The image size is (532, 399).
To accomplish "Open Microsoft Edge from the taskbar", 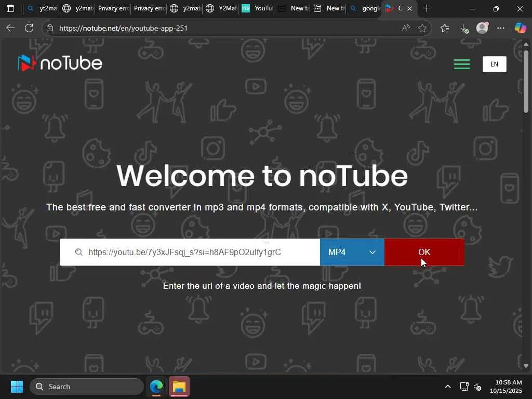I will tap(156, 387).
